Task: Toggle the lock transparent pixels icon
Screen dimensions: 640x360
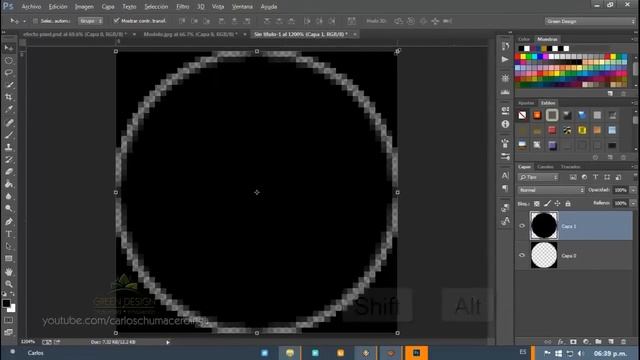Action: click(537, 203)
